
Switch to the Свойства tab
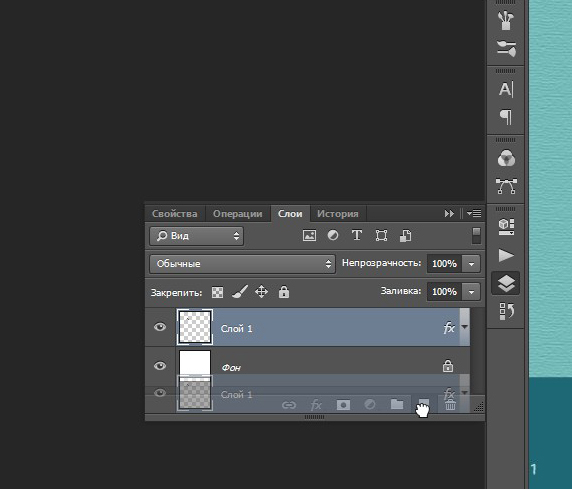tap(174, 214)
